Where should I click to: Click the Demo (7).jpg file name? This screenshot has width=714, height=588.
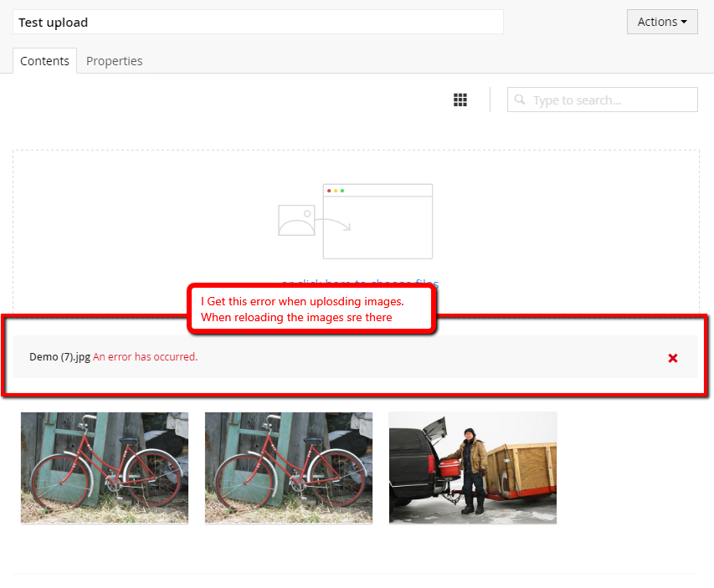click(59, 356)
